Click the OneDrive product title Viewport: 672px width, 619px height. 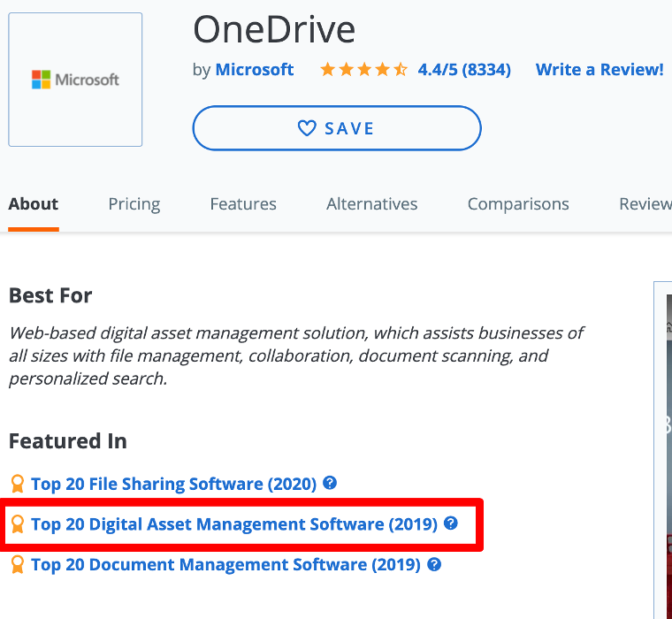click(274, 30)
